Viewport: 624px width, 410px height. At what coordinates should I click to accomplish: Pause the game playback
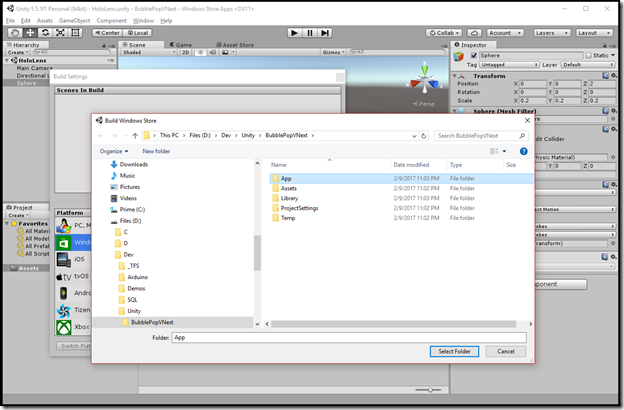pos(310,33)
